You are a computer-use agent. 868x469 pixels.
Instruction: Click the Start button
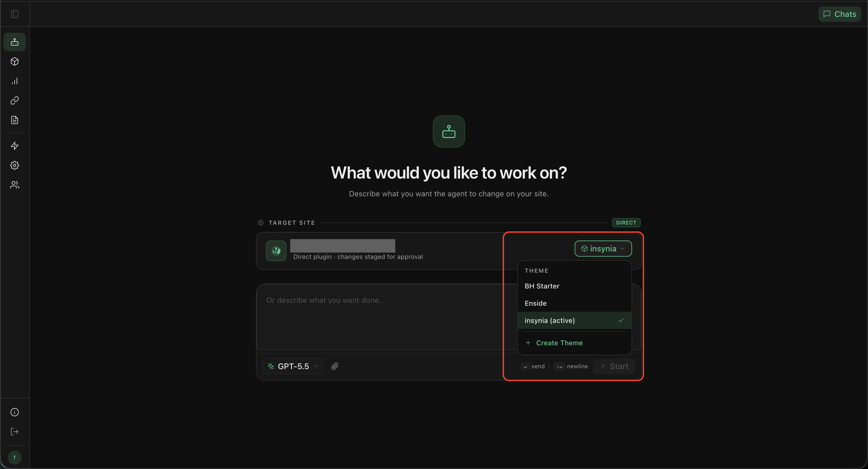[x=614, y=366]
